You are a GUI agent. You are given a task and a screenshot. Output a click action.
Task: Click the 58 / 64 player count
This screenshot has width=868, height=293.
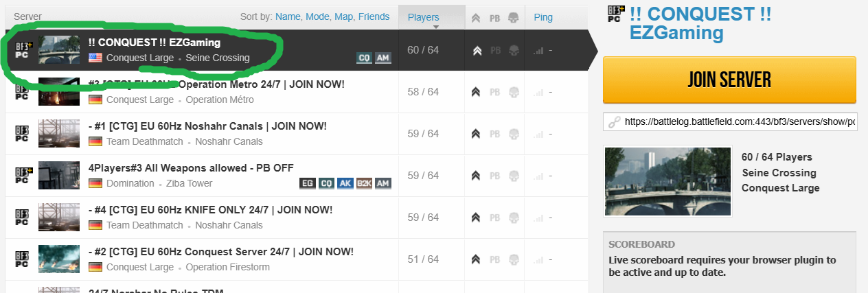tap(423, 92)
